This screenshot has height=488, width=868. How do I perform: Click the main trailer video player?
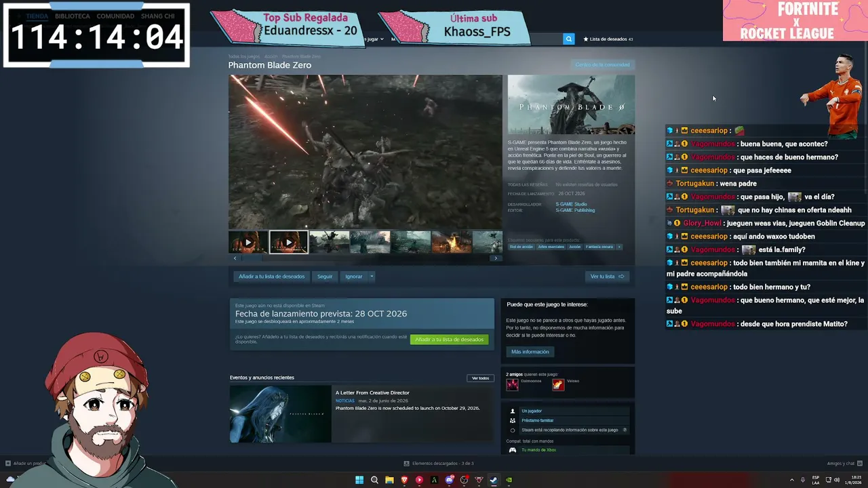366,152
